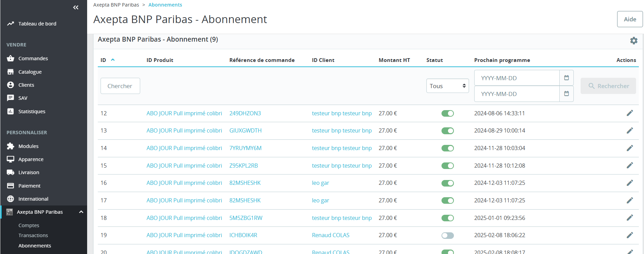Open the Abonnements breadcrumb link
The image size is (644, 254).
click(x=165, y=5)
